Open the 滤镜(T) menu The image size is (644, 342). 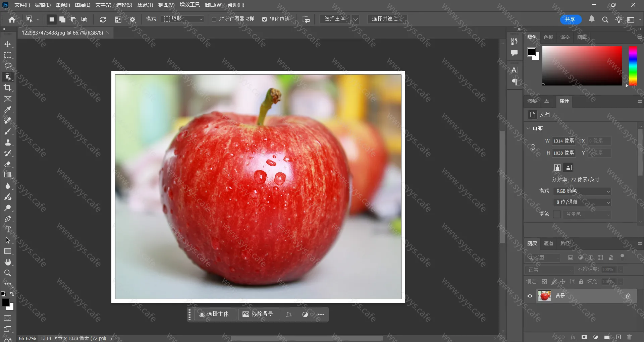click(x=145, y=5)
